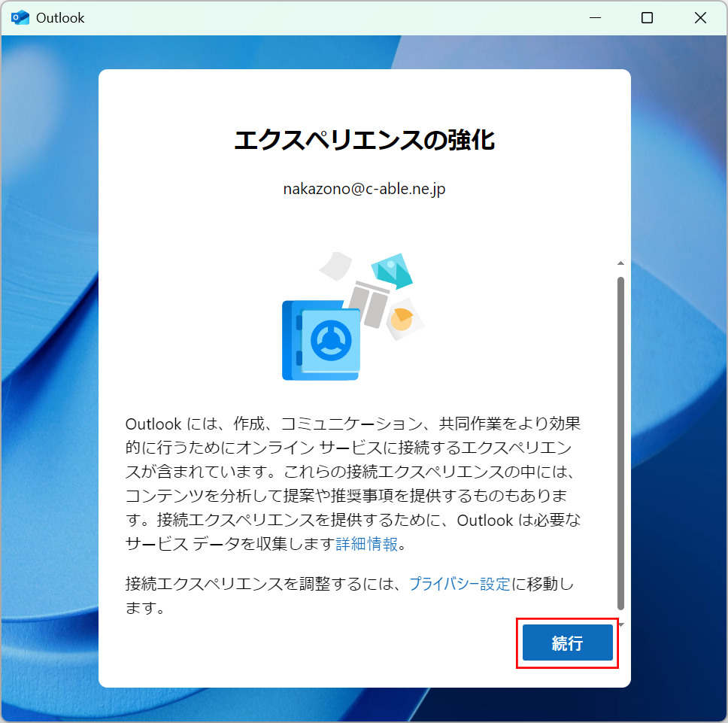This screenshot has height=723, width=728.
Task: Click the 続行 button
Action: tap(567, 642)
